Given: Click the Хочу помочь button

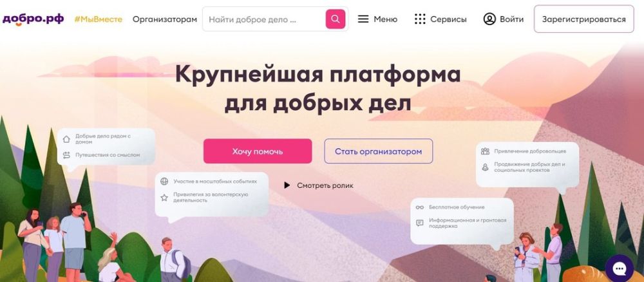Looking at the screenshot, I should [258, 151].
